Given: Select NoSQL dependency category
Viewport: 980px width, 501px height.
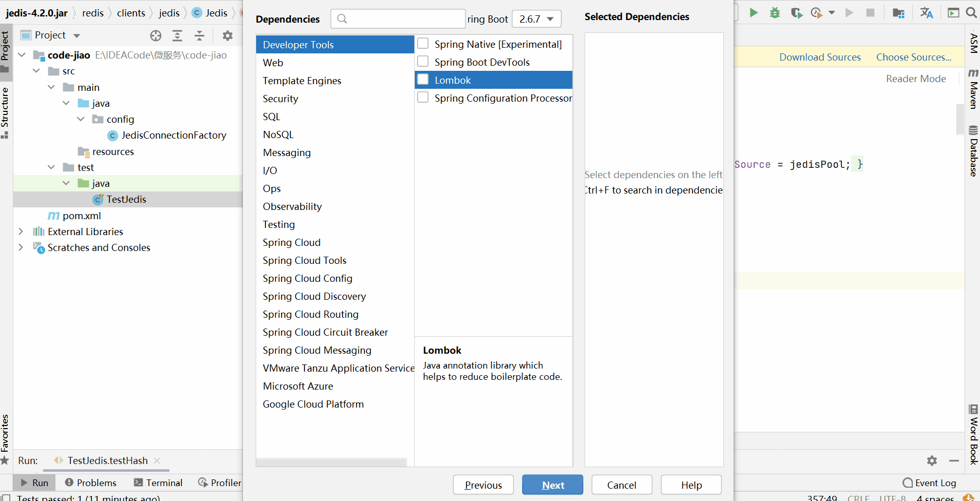Looking at the screenshot, I should [335, 134].
